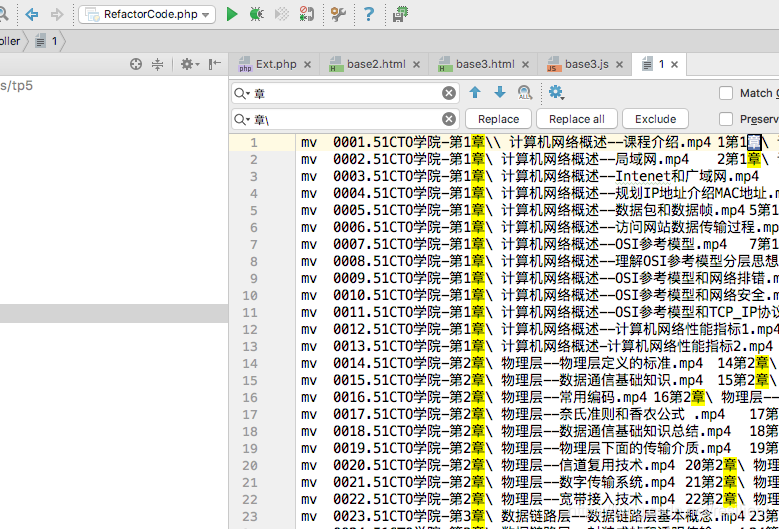Go to previous occurrence with up arrow

coord(475,92)
